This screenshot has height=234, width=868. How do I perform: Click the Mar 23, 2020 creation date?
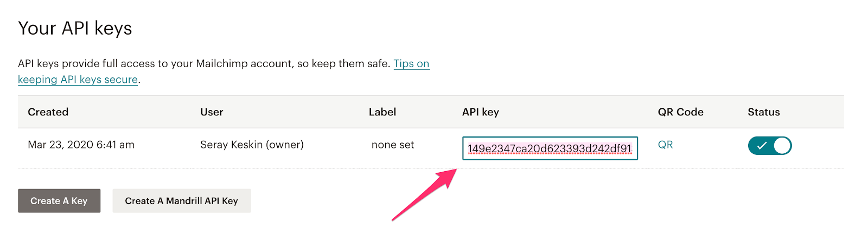pos(81,145)
